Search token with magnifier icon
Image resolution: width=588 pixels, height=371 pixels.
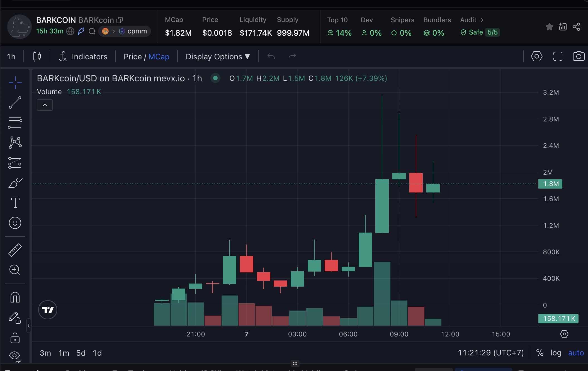tap(92, 31)
